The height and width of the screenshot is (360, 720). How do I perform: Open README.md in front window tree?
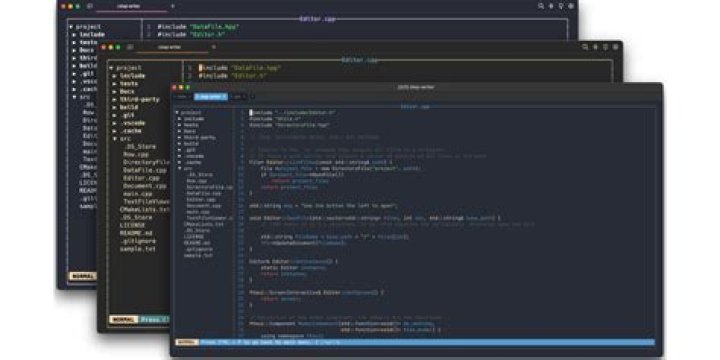pos(197,242)
